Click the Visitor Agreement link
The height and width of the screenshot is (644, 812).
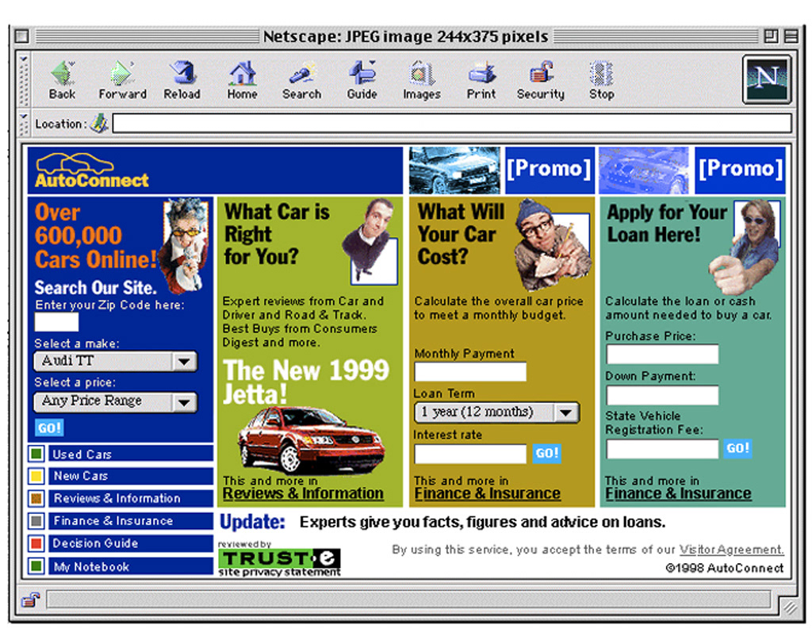click(x=731, y=550)
